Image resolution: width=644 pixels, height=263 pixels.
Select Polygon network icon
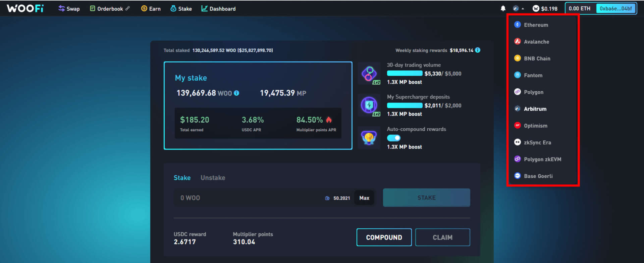point(517,92)
